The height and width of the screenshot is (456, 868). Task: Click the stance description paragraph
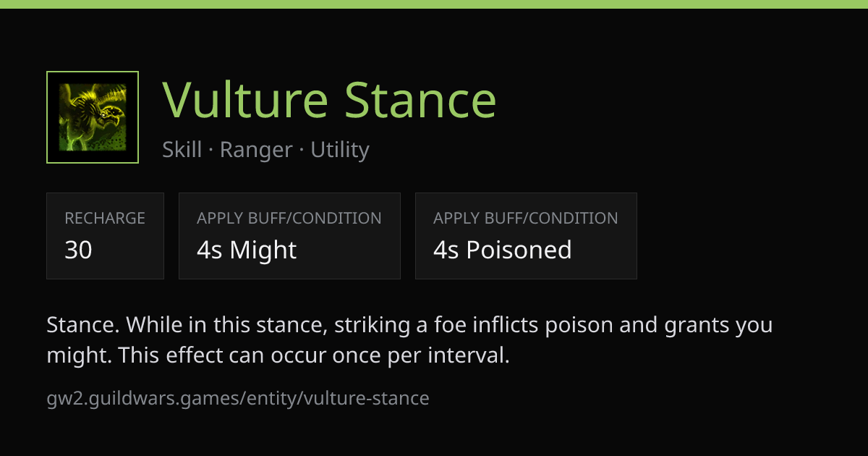(409, 340)
